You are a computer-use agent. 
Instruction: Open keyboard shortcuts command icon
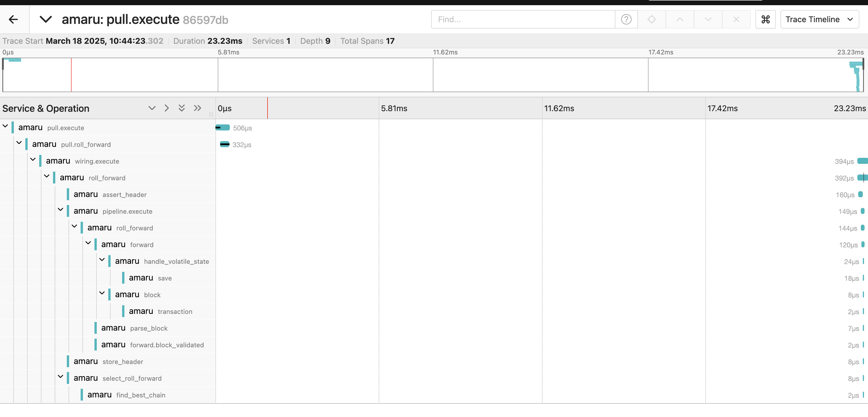pyautogui.click(x=765, y=20)
